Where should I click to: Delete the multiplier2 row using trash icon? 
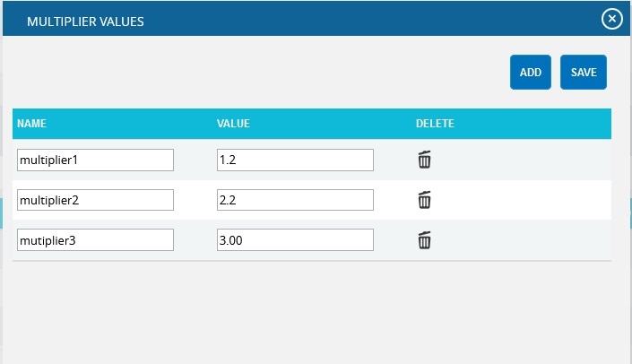(424, 200)
